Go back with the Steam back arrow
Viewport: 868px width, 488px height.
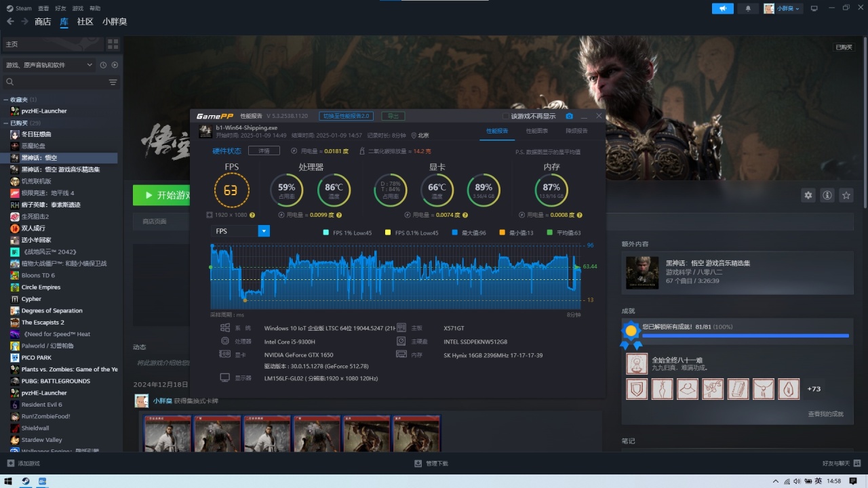[10, 22]
